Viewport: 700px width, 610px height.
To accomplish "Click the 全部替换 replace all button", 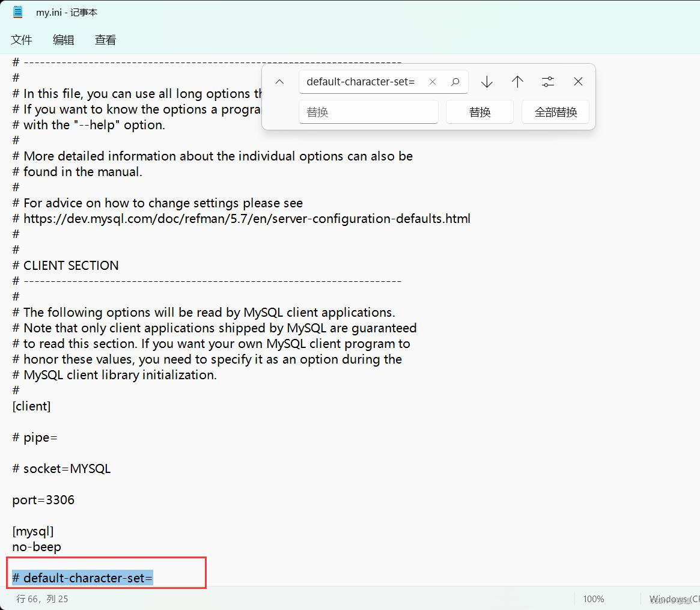I will (x=555, y=112).
